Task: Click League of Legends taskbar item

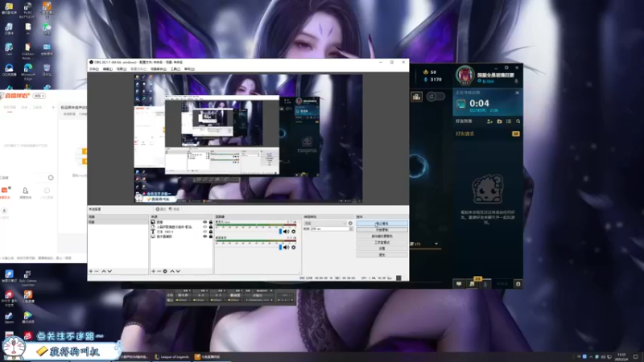Action: tap(171, 356)
